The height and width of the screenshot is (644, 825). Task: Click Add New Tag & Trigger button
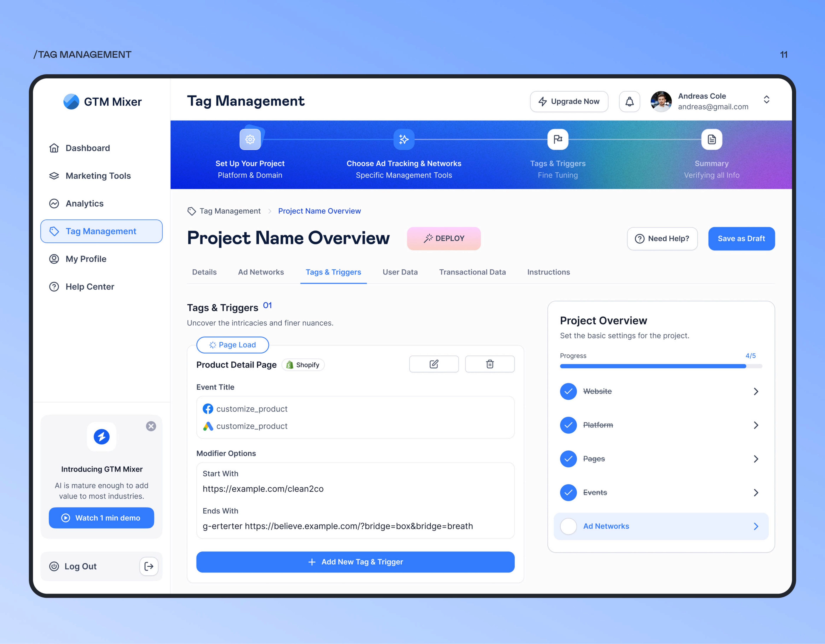pos(355,562)
